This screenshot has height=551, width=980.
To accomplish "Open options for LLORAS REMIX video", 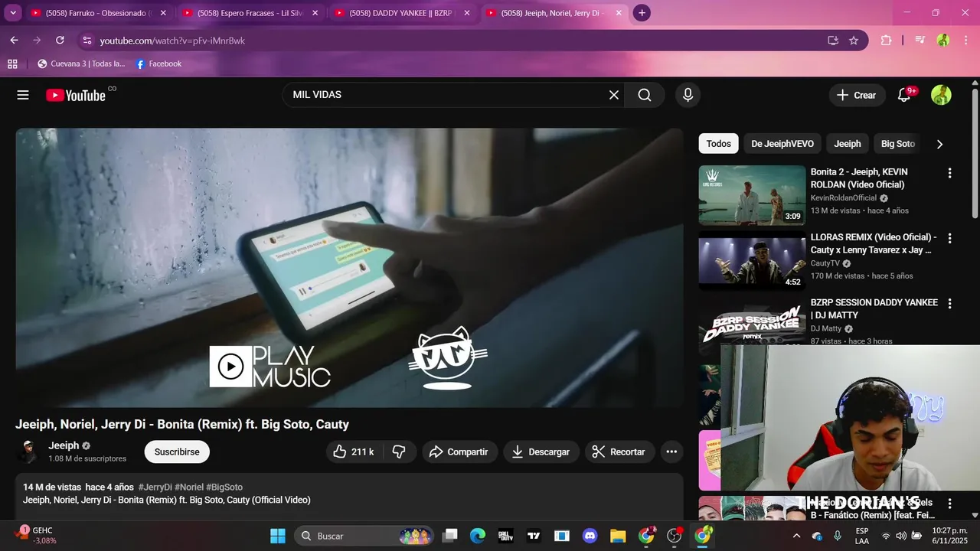I will click(x=949, y=238).
